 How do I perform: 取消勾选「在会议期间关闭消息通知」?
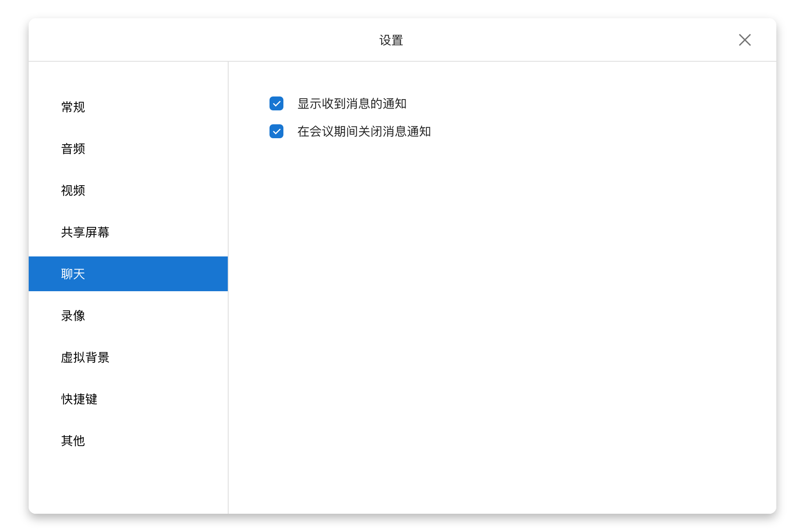click(276, 131)
